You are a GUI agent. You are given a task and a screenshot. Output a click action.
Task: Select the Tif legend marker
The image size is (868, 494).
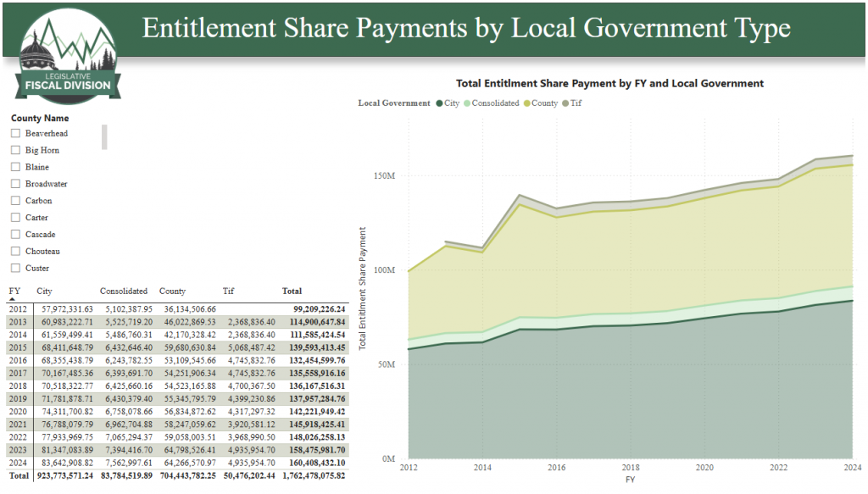(565, 103)
